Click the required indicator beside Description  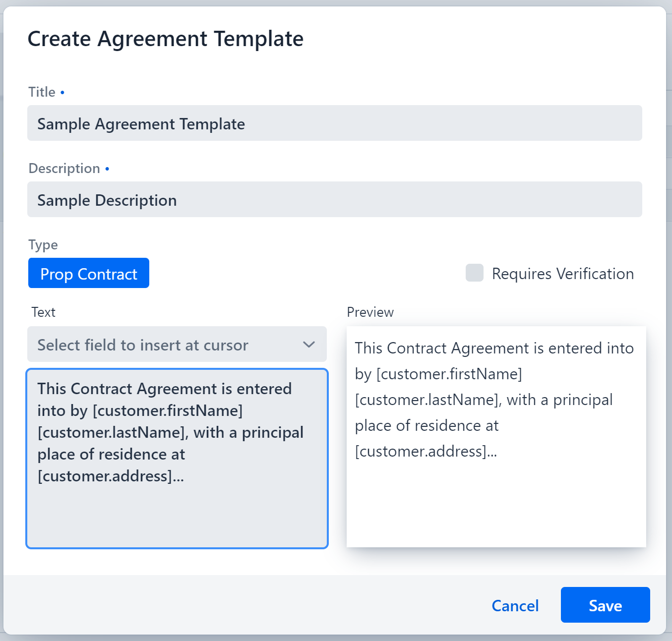(107, 169)
